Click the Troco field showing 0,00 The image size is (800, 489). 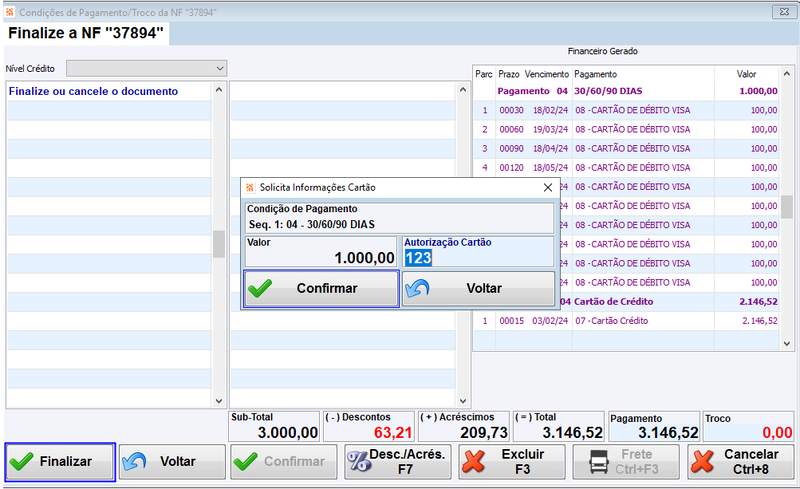click(748, 427)
